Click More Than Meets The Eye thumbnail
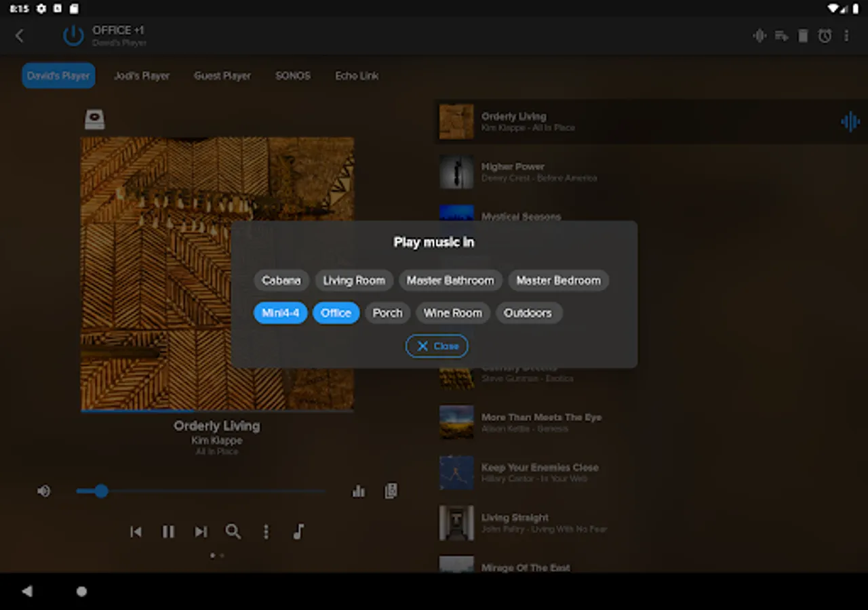Screen dimensions: 868x610 point(456,423)
